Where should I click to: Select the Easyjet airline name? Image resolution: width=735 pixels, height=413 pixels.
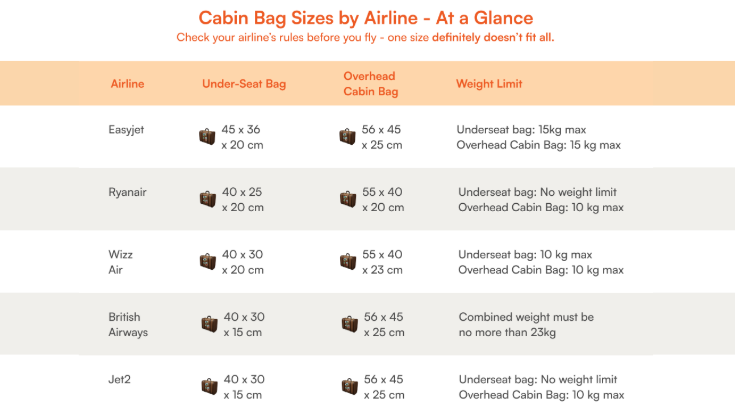coord(126,130)
